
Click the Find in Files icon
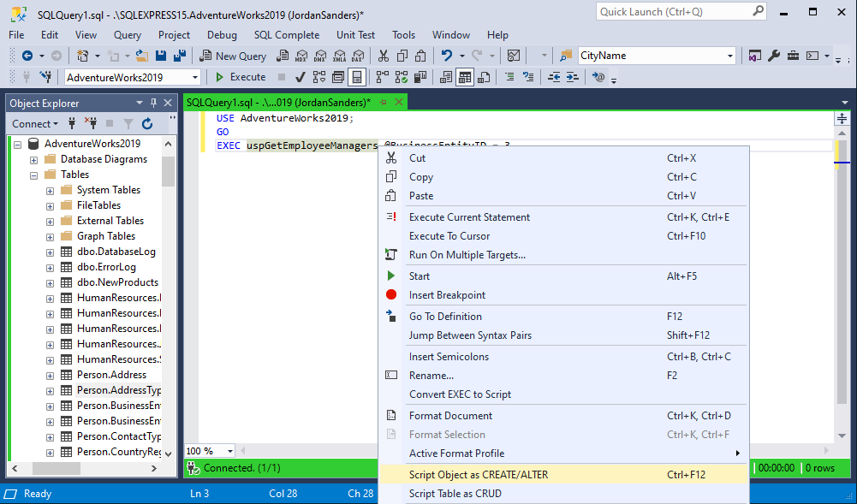pos(566,56)
